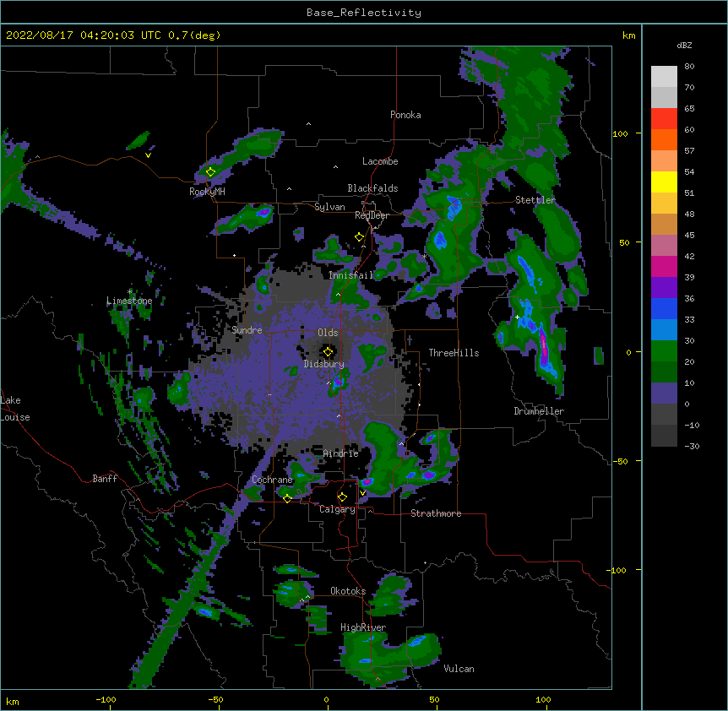Click the Sylvan label
The image size is (728, 711).
coord(329,207)
